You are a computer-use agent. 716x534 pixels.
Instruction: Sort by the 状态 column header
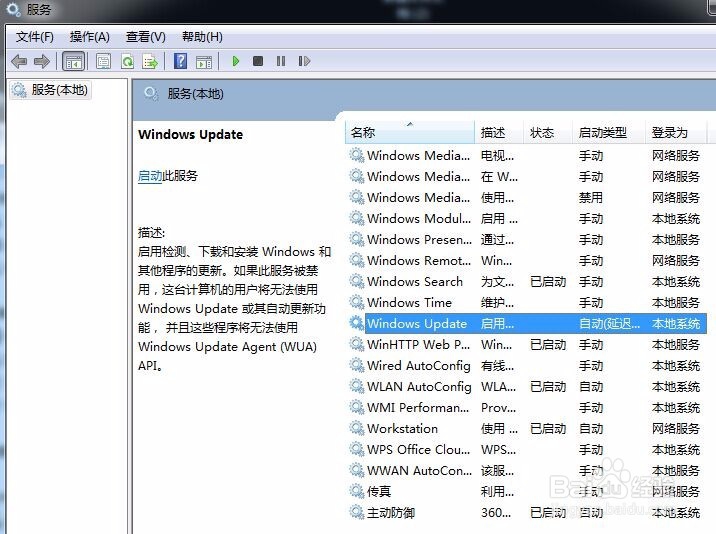coord(548,132)
